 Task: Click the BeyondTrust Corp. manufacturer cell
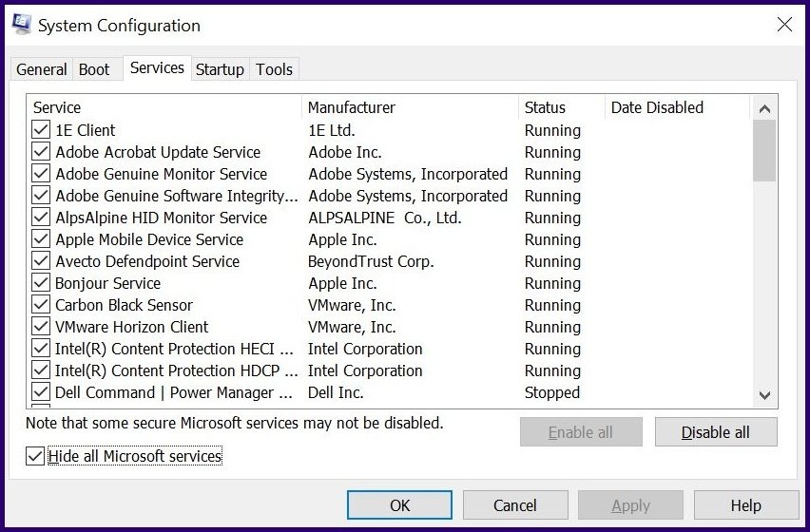click(x=371, y=261)
